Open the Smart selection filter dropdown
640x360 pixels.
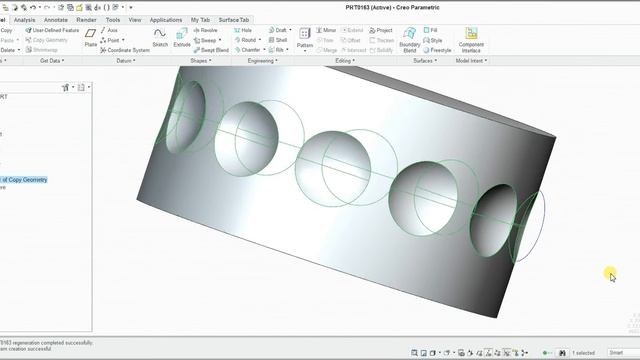623,353
